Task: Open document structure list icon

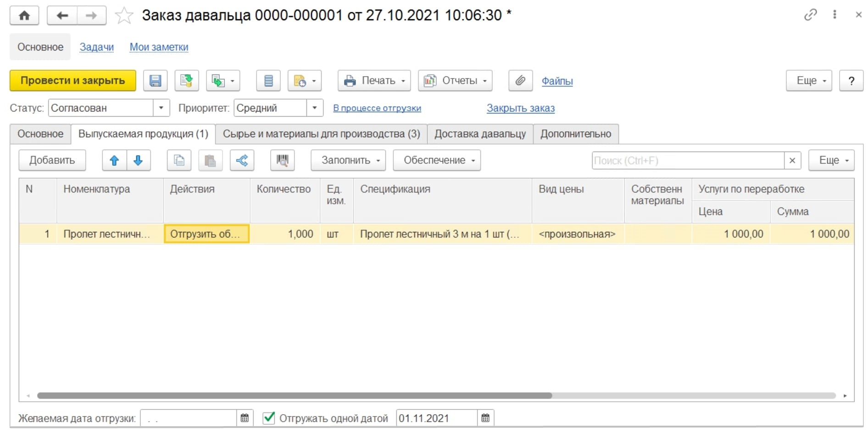Action: 268,81
